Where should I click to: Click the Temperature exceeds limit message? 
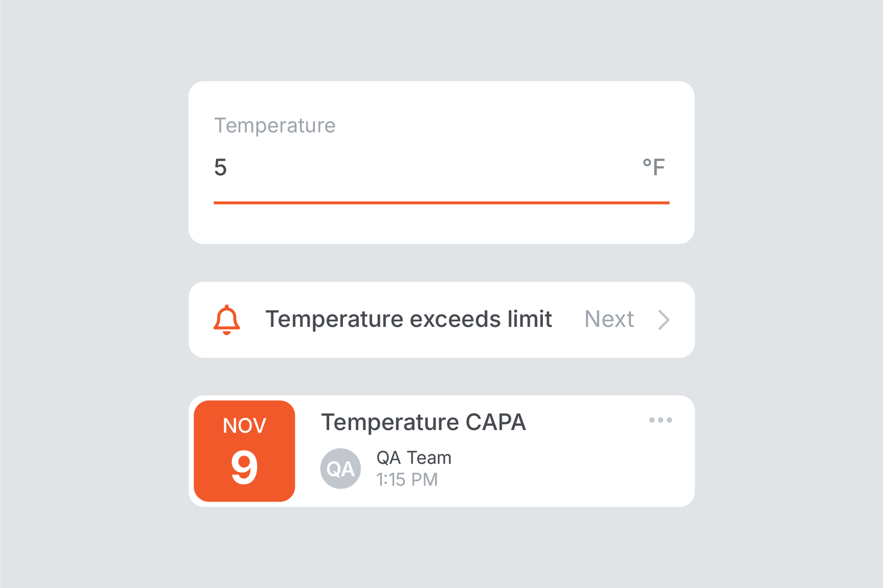pos(409,319)
